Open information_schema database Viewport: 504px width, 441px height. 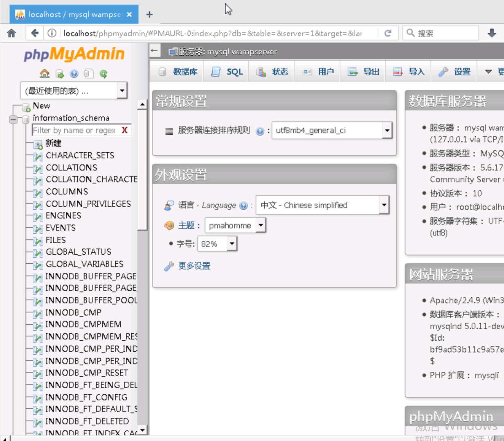click(x=71, y=118)
